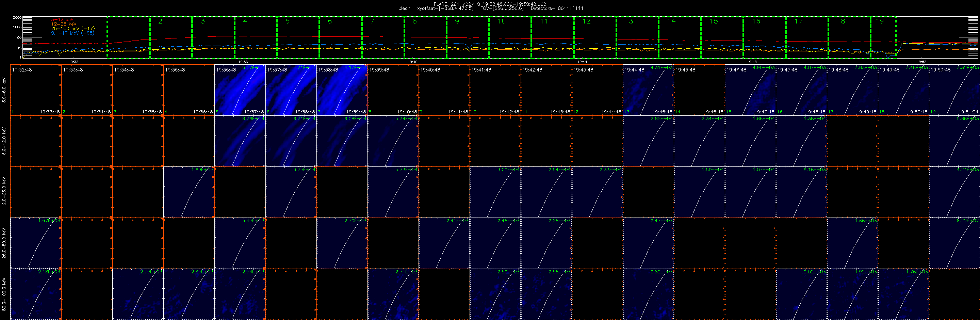Click the peak value '5.73E+04'
The height and width of the screenshot is (320, 980).
406,169
